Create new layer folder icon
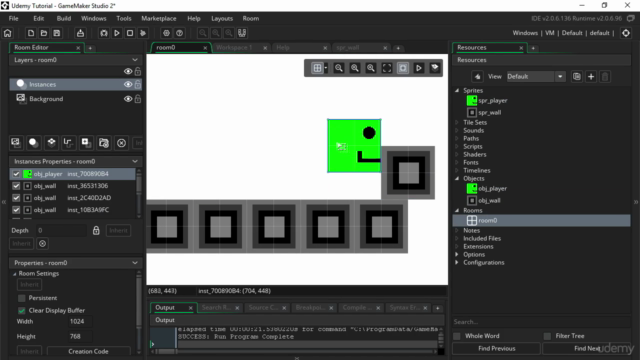640x360 pixels. tap(104, 142)
